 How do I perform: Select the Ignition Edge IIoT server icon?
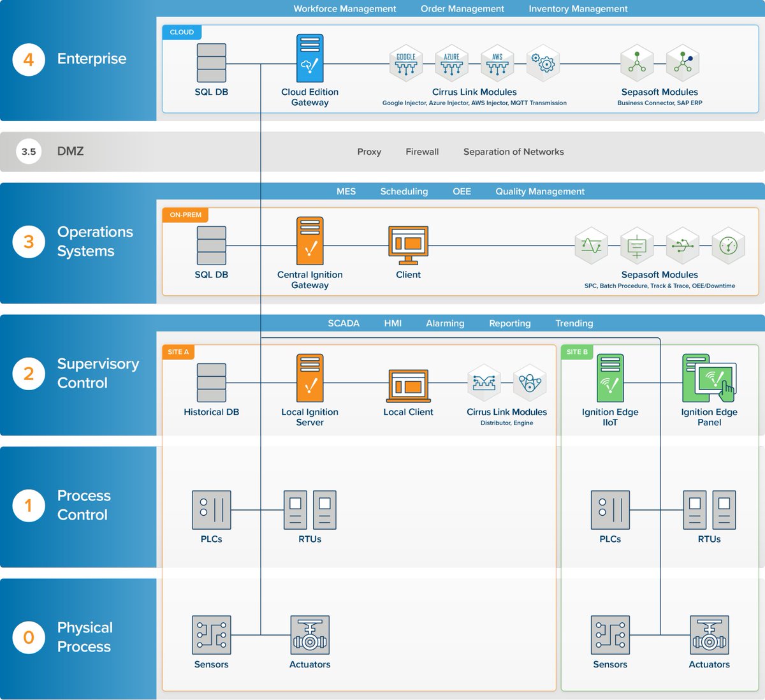610,378
